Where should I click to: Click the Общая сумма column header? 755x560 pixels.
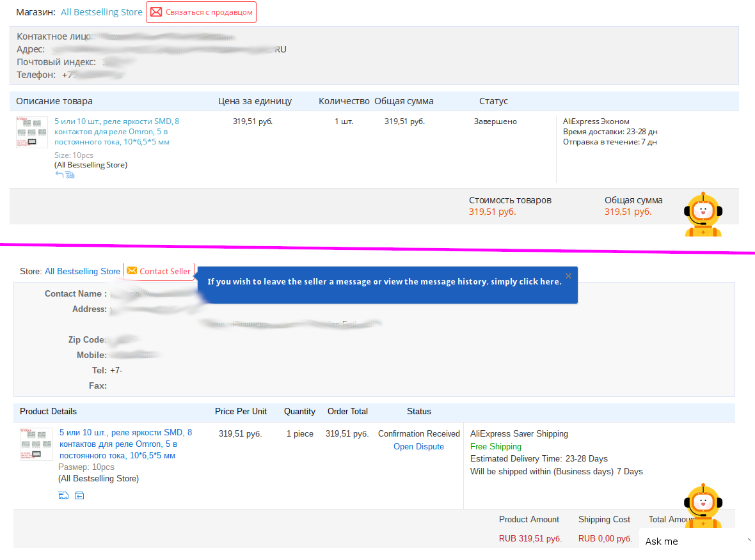point(404,101)
